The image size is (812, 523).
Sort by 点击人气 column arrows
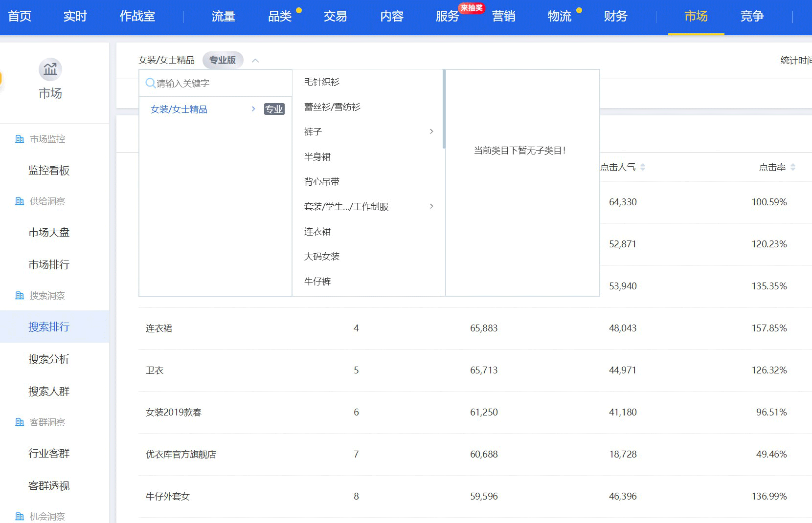(x=643, y=167)
